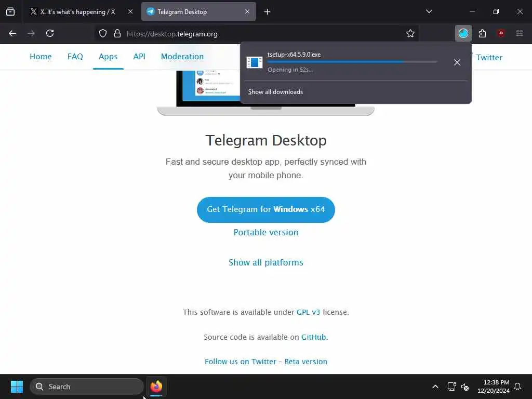View site security padlock info
Image resolution: width=532 pixels, height=399 pixels.
tap(117, 33)
